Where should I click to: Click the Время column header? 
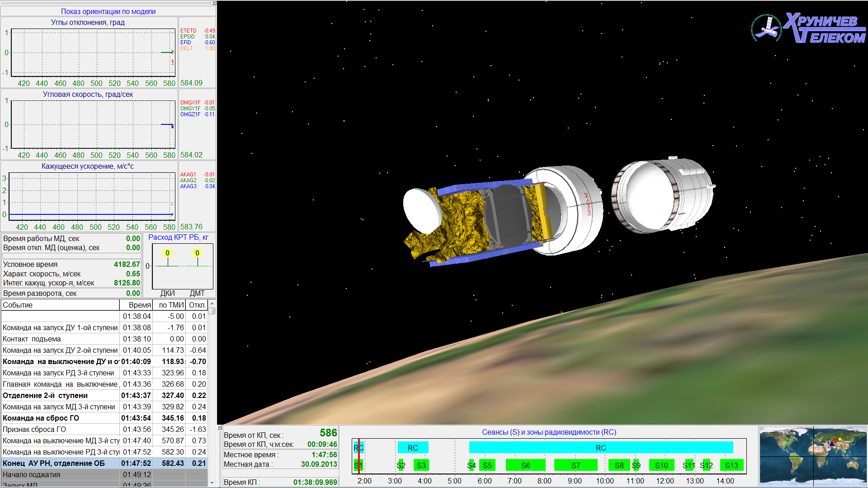pos(136,305)
